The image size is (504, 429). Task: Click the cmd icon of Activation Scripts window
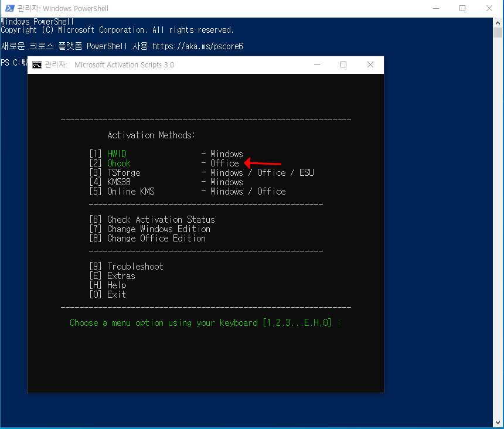(37, 65)
